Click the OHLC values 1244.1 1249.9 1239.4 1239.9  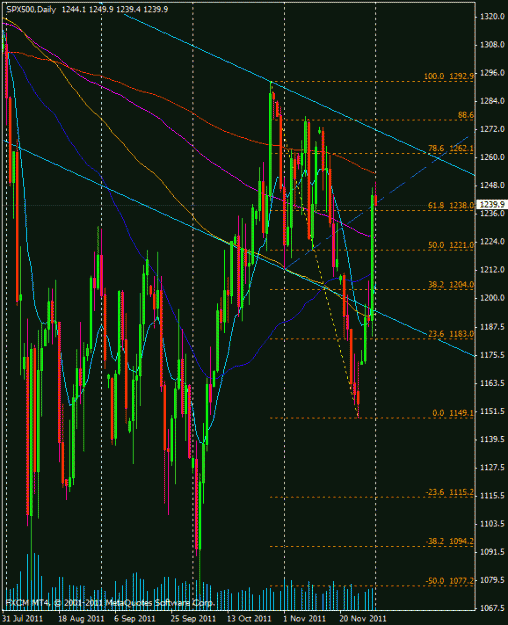115,9
